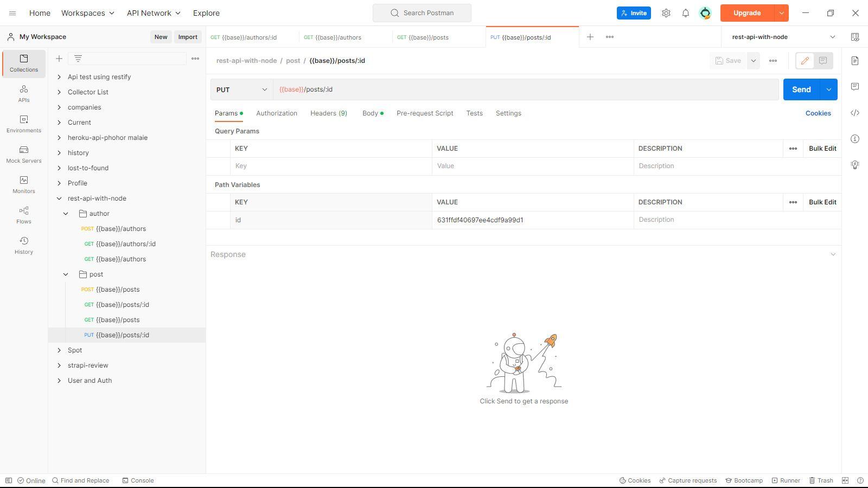Switch to the Authorization tab
Viewport: 868px width, 488px height.
[277, 113]
